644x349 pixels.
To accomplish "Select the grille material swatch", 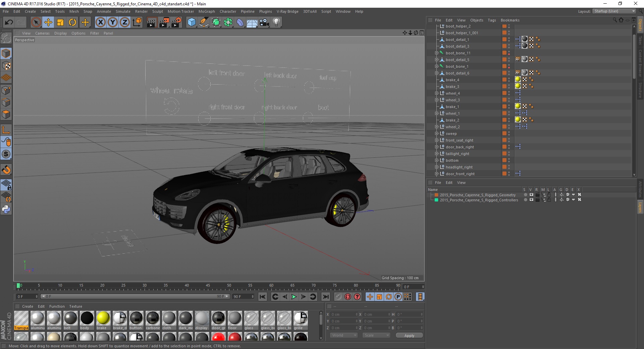I will tap(301, 320).
